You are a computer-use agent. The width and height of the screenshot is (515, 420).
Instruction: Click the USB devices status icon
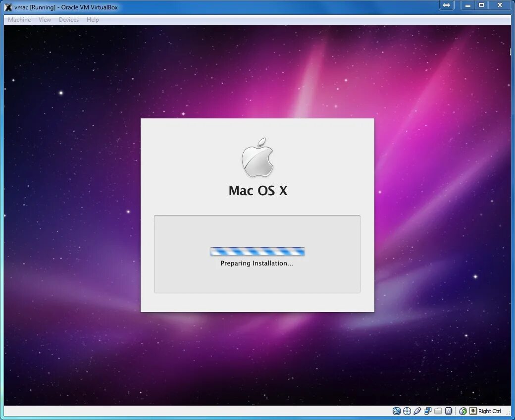click(417, 411)
